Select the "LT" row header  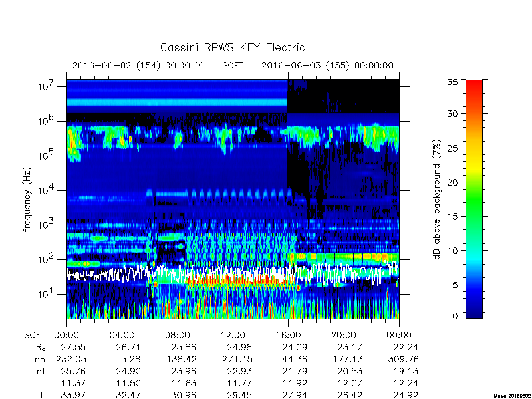click(41, 384)
